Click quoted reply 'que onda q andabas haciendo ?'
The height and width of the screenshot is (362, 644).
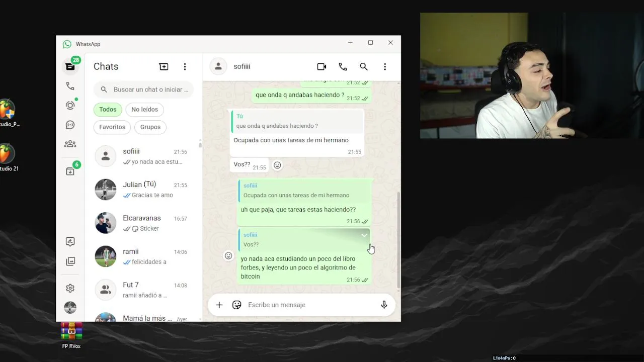click(297, 121)
